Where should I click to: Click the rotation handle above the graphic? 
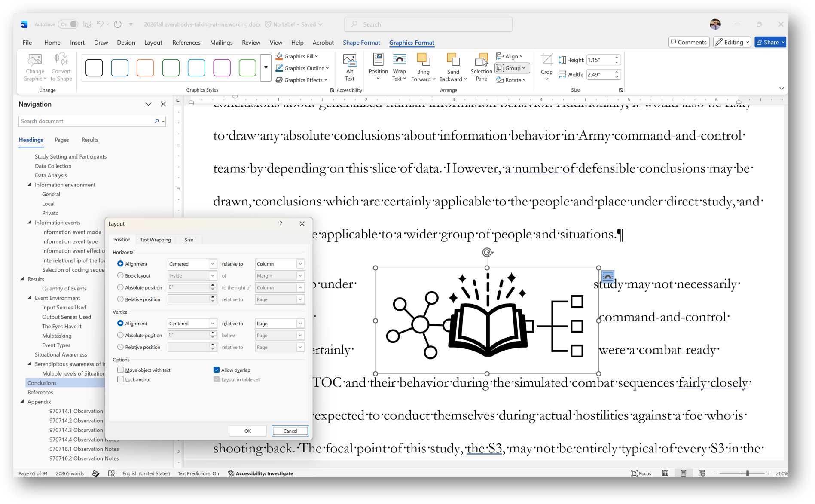click(487, 252)
